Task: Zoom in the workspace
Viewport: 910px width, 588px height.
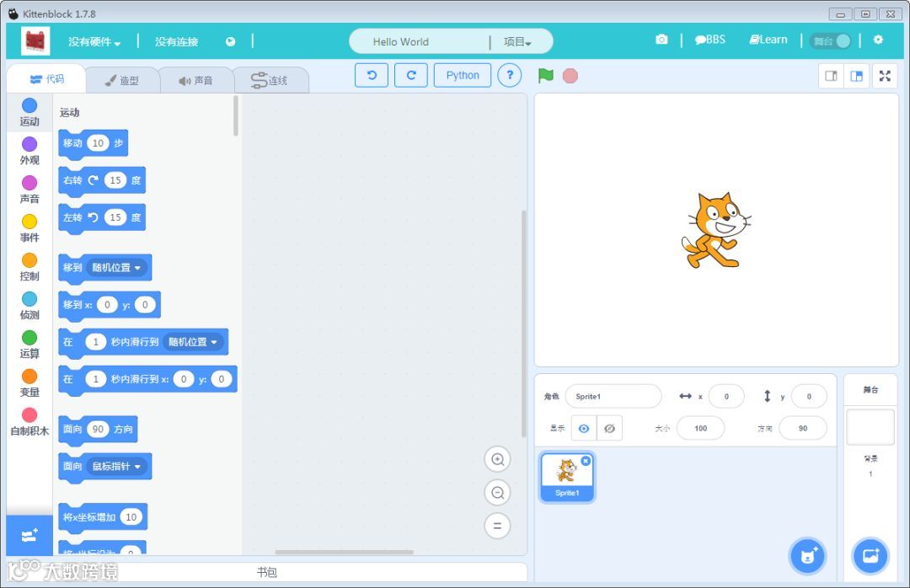Action: (497, 460)
